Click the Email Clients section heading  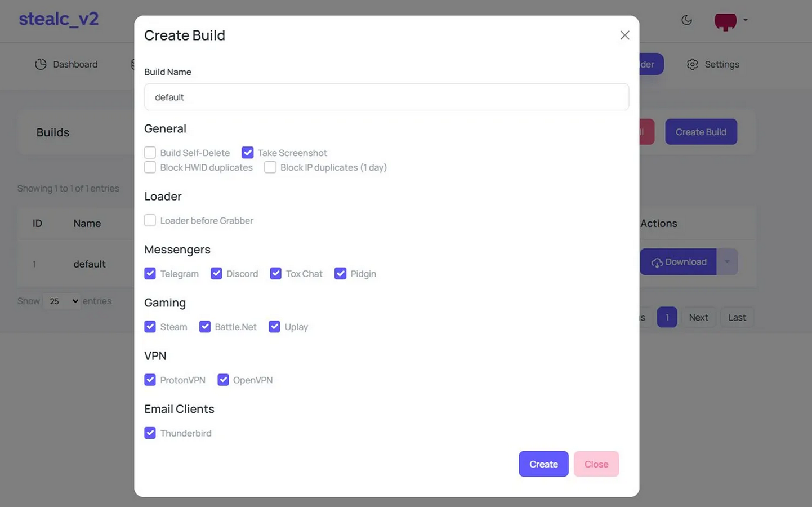pyautogui.click(x=179, y=409)
